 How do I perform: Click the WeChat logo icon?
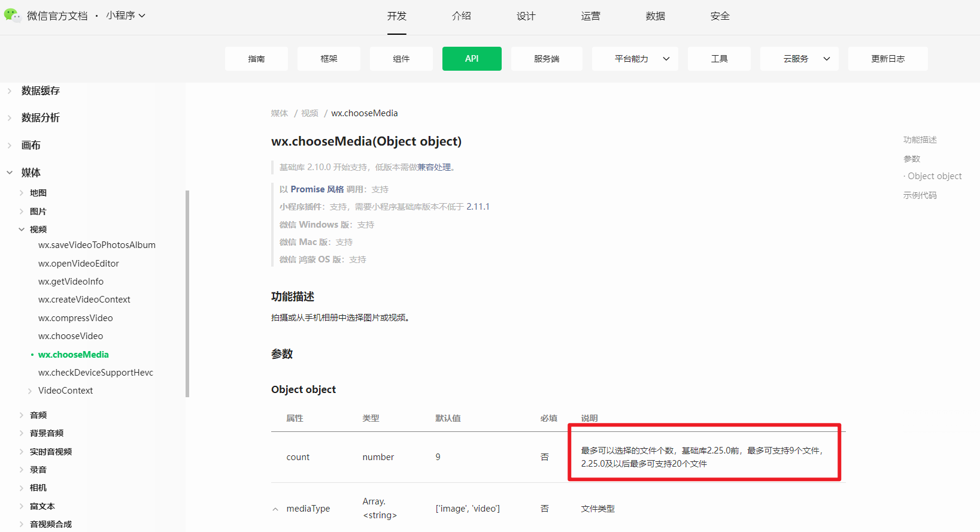(11, 15)
